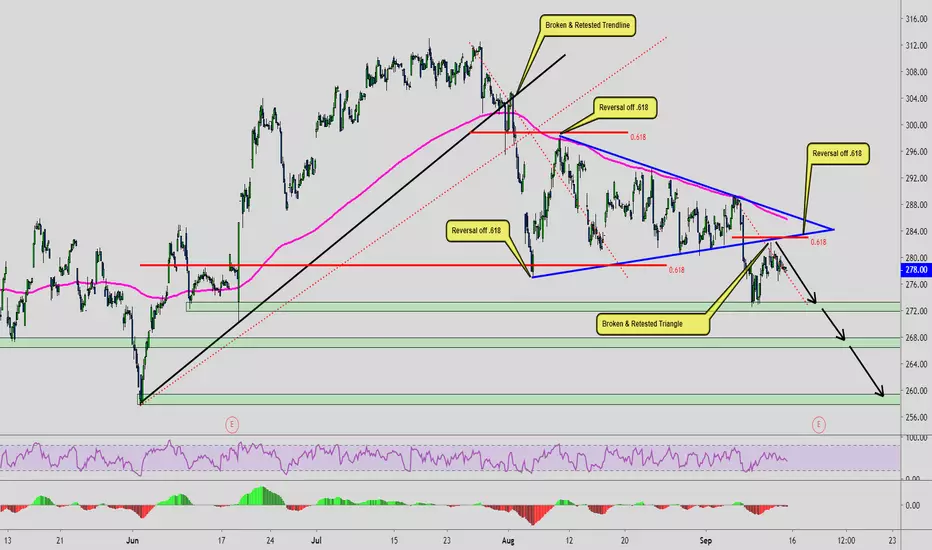Open the earnings E marker near Sep 16
932x550 pixels.
click(818, 425)
